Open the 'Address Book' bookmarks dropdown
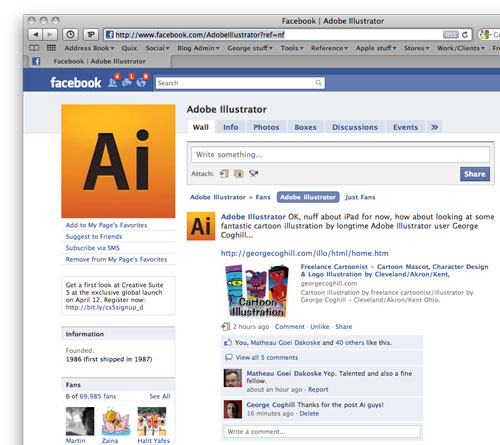 pyautogui.click(x=89, y=48)
